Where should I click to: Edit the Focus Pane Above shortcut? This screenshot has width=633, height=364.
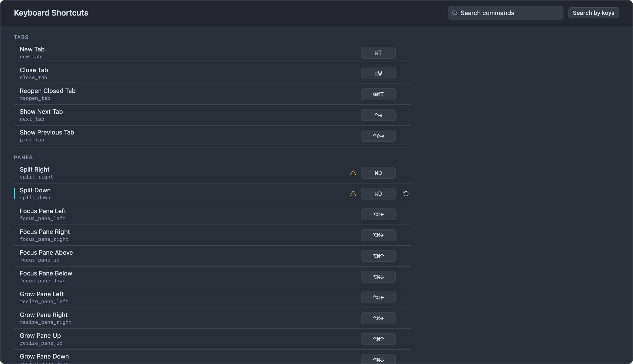[378, 256]
